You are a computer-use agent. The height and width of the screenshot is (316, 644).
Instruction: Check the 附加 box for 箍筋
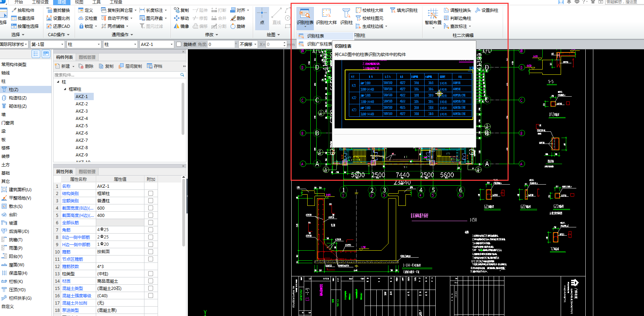(151, 252)
